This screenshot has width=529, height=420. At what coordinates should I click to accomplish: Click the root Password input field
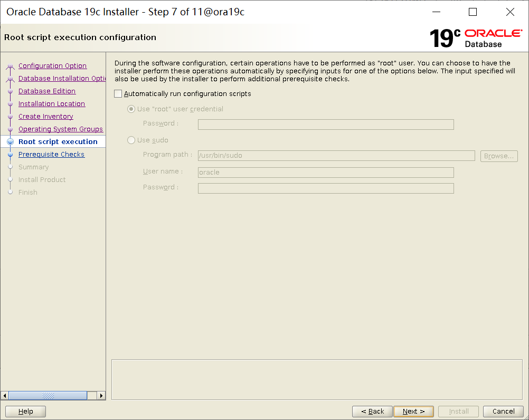coord(326,125)
